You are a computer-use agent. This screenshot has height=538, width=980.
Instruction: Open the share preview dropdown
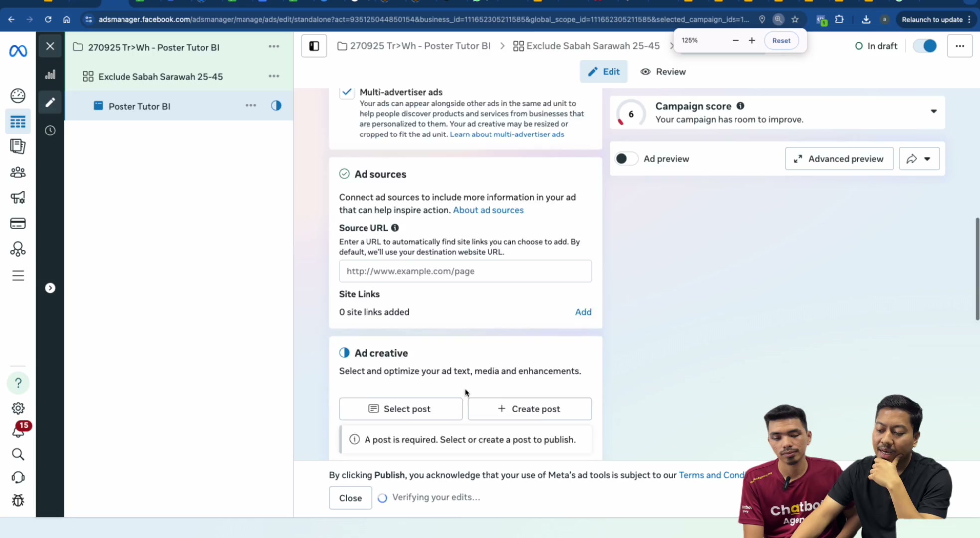(x=919, y=159)
